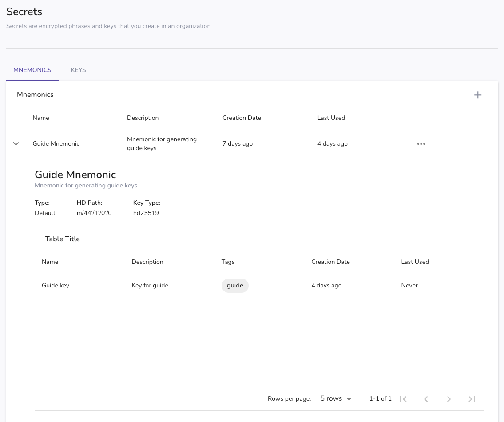Click the Ed25519 key type value

click(x=146, y=213)
